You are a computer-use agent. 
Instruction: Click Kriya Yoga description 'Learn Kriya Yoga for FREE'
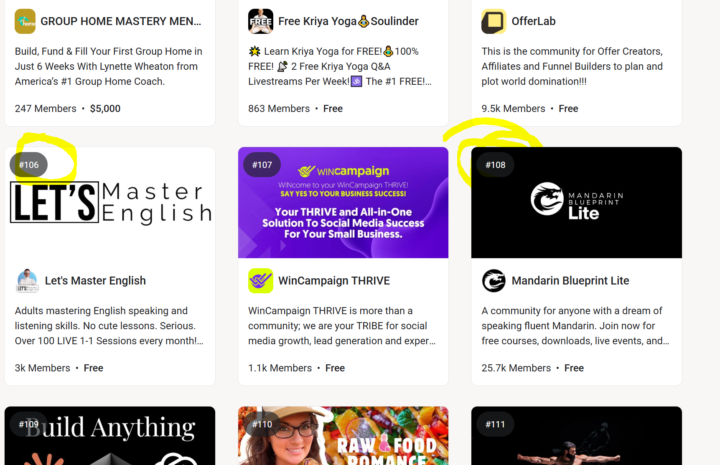click(x=340, y=67)
